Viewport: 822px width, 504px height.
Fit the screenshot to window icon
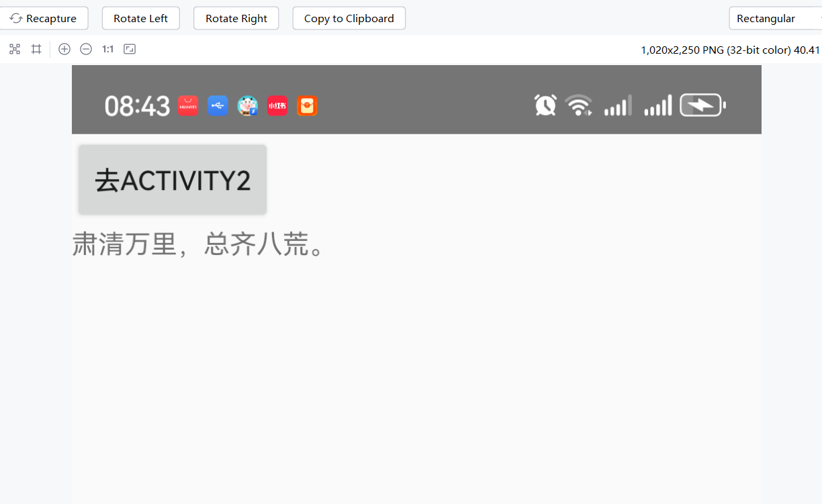(130, 49)
